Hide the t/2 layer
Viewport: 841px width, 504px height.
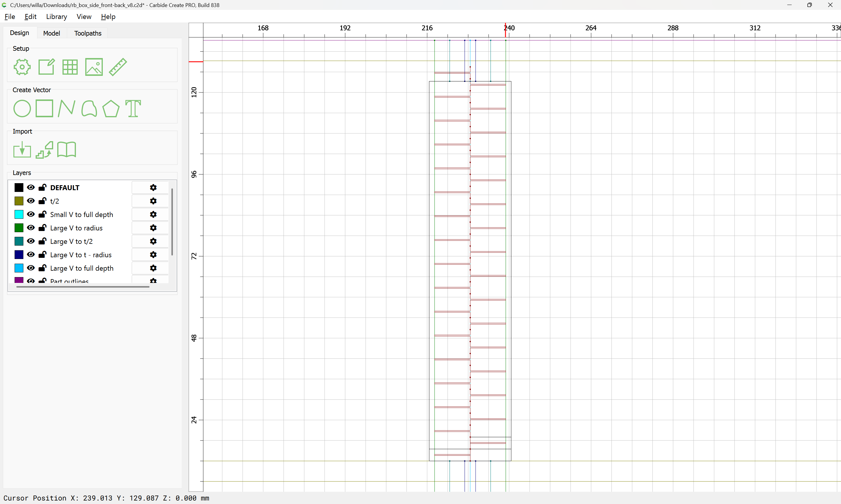point(31,201)
